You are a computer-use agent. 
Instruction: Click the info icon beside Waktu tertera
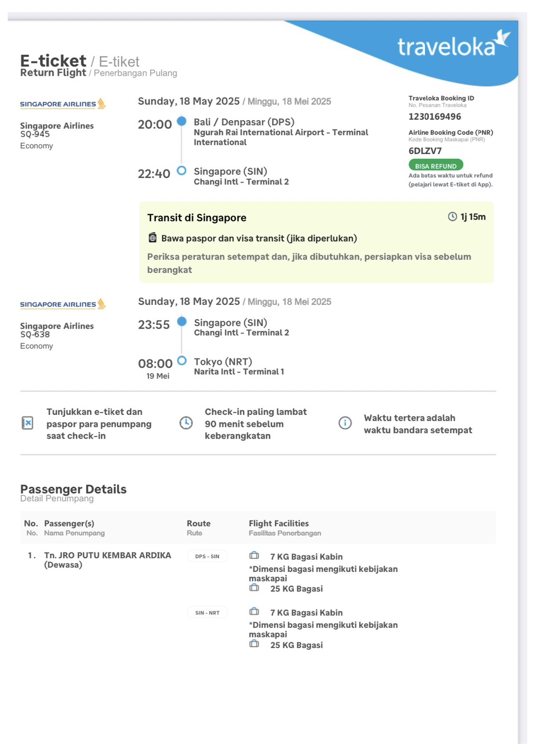345,423
